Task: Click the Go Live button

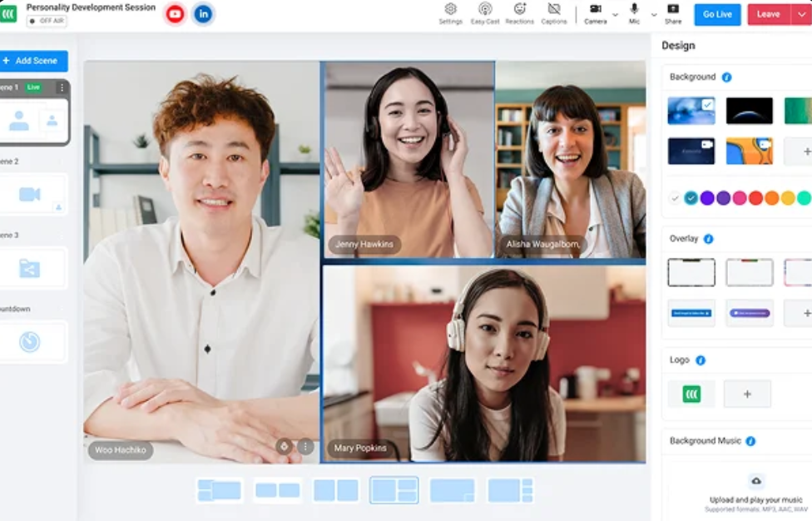Action: 717,14
